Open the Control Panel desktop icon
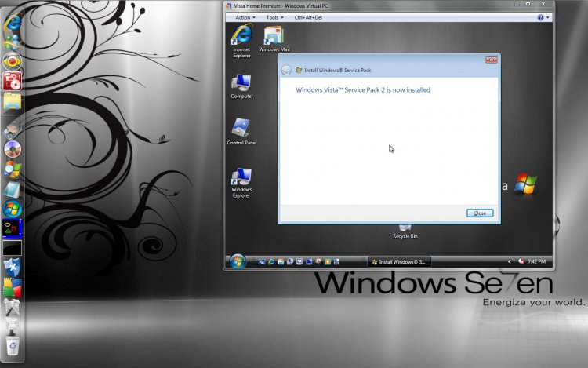Image resolution: width=588 pixels, height=368 pixels. tap(242, 132)
